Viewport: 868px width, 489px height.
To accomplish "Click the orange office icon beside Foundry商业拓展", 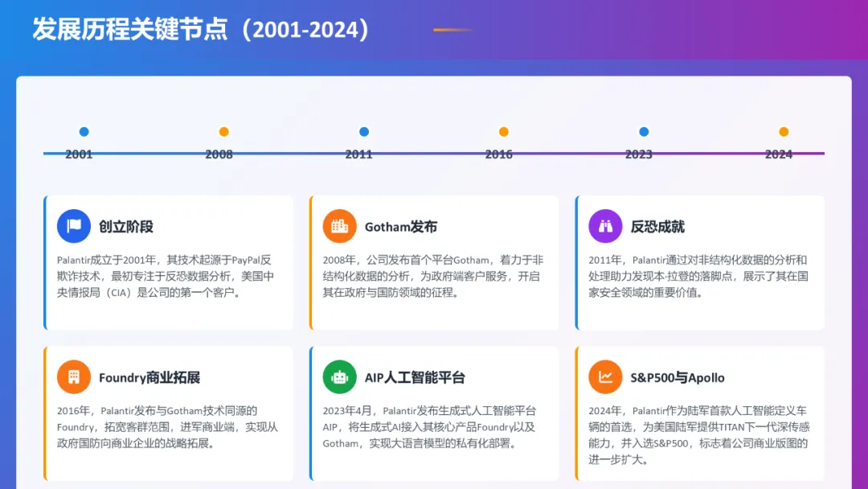I will pos(74,377).
